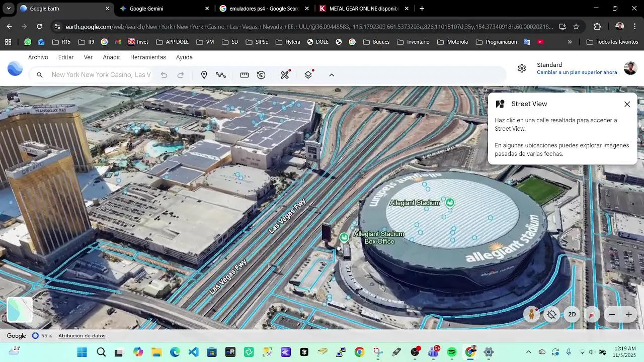This screenshot has height=362, width=644.
Task: Open the Buques bookmark folder
Action: click(376, 42)
